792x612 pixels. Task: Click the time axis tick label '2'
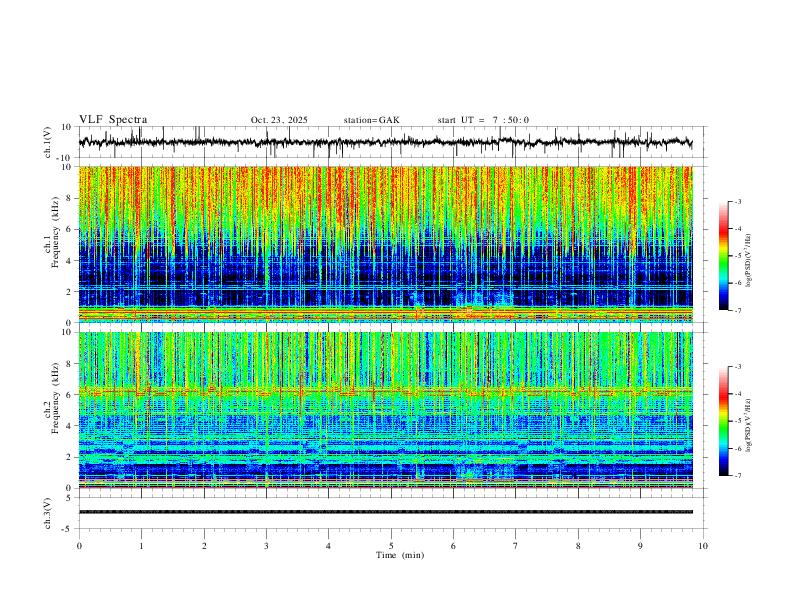204,546
